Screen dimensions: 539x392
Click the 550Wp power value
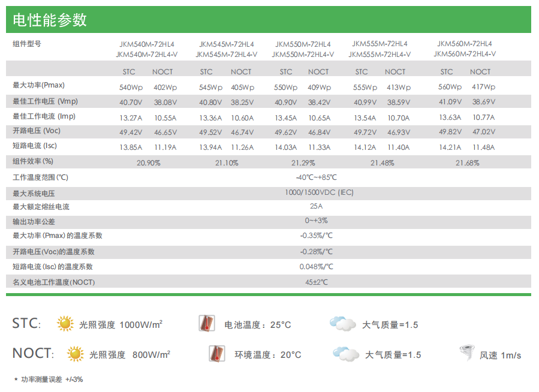pos(285,88)
